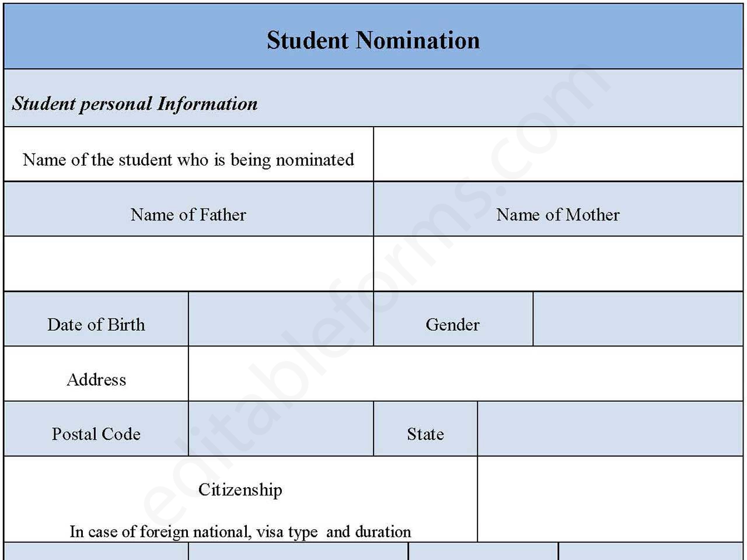This screenshot has width=747, height=560.
Task: Click the Citizenship label
Action: pyautogui.click(x=240, y=489)
